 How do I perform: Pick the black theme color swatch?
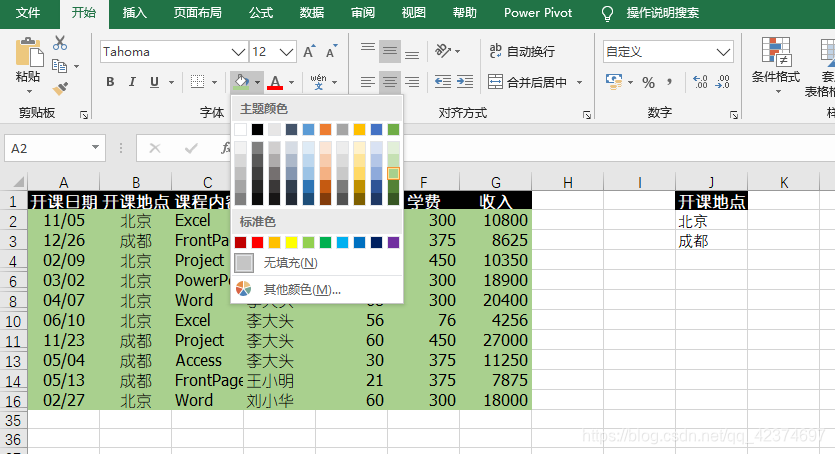(257, 129)
